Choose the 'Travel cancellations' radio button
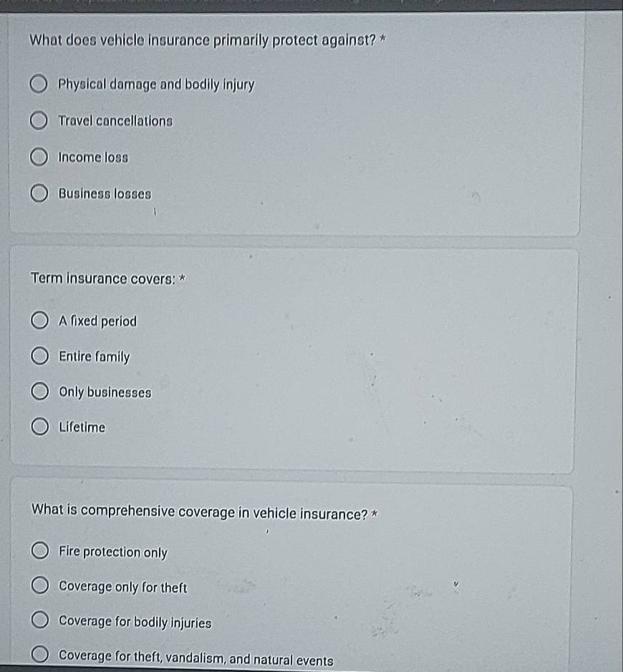This screenshot has height=672, width=623. (x=39, y=120)
